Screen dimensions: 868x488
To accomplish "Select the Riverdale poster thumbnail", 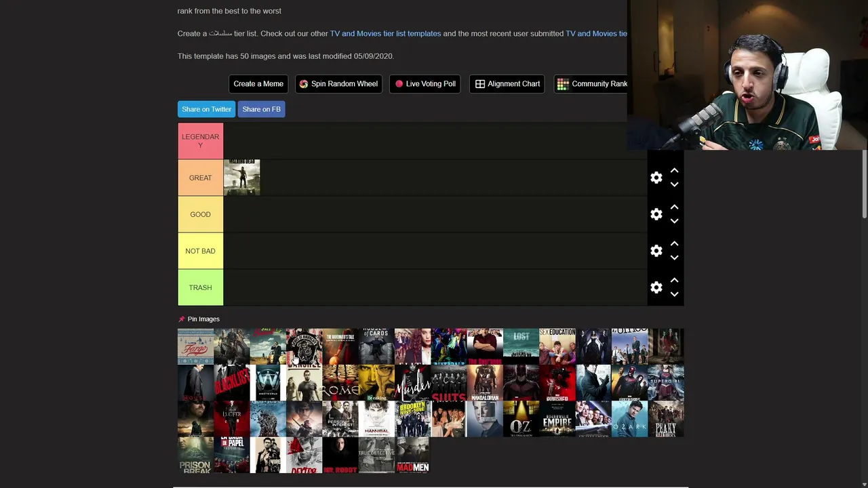I will (449, 346).
